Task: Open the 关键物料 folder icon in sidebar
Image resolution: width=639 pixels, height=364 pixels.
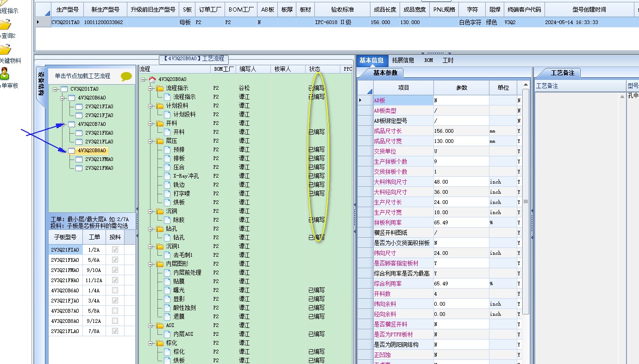Action: coord(5,49)
